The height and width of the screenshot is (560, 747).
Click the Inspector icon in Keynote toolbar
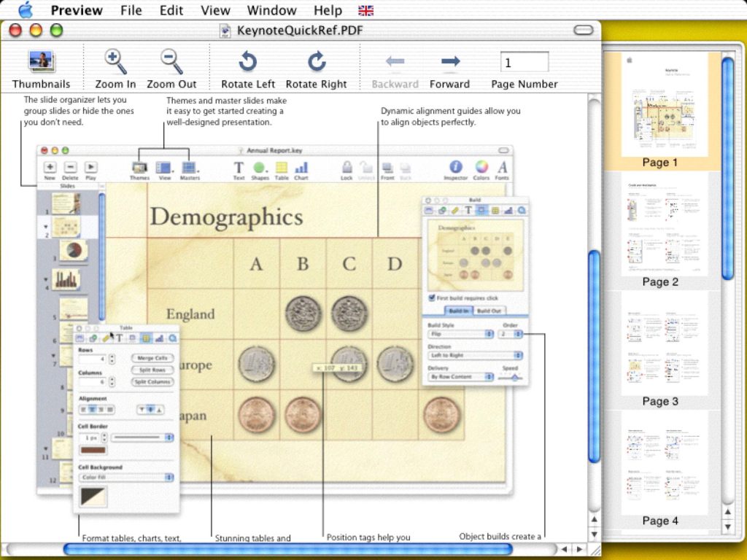(456, 168)
